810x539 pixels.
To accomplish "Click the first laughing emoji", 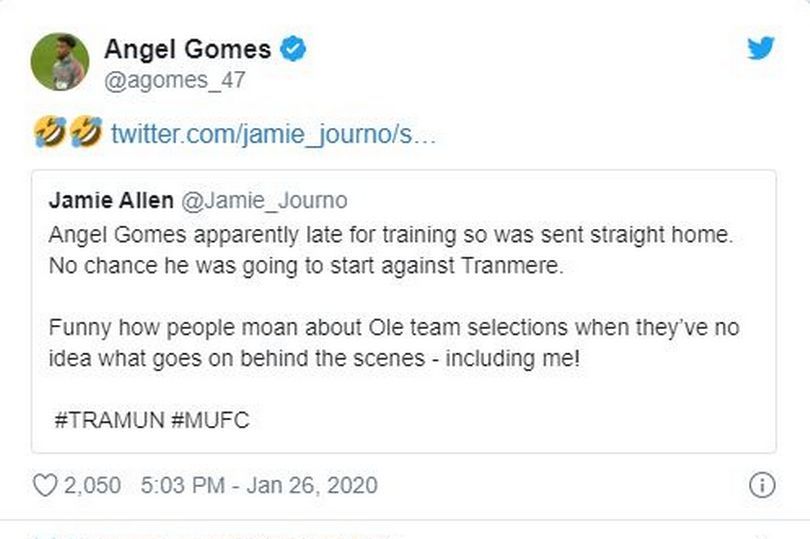I will click(x=47, y=131).
